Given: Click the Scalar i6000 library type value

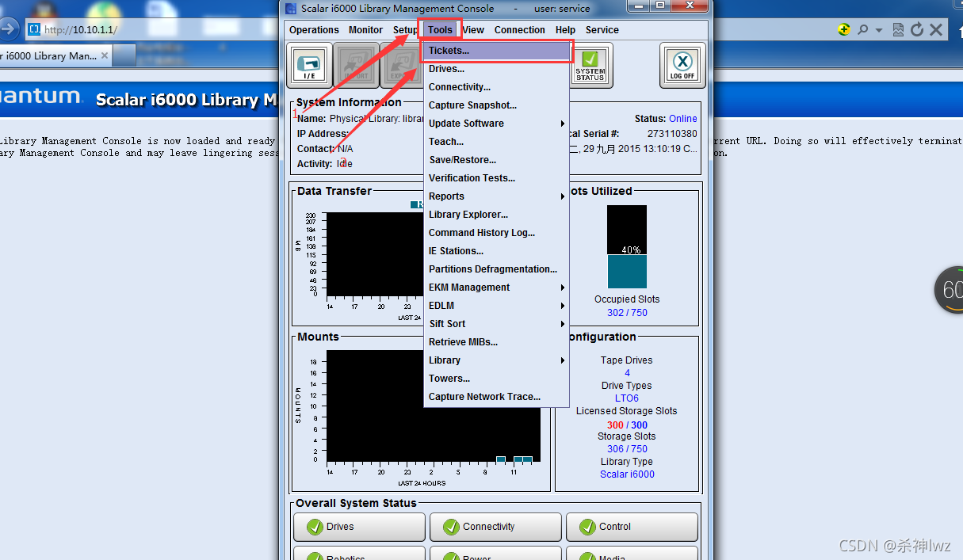Looking at the screenshot, I should click(x=627, y=474).
